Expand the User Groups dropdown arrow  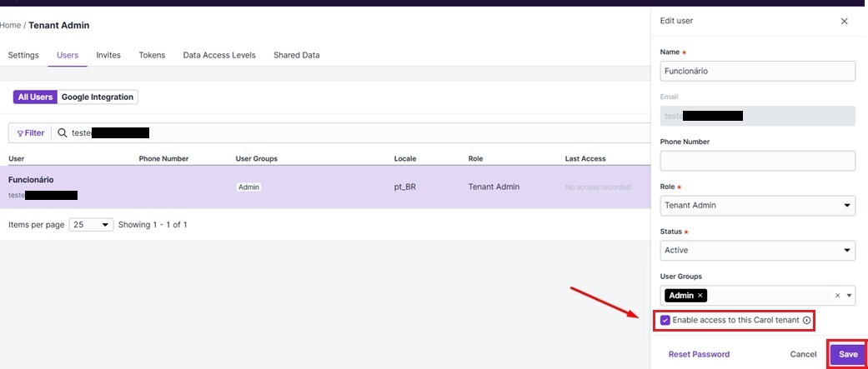849,296
